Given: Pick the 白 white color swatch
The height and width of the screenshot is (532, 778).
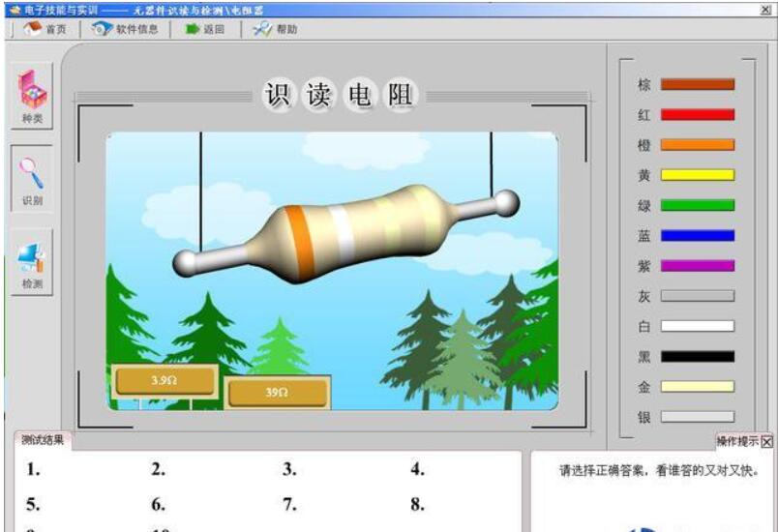Looking at the screenshot, I should pyautogui.click(x=697, y=326).
